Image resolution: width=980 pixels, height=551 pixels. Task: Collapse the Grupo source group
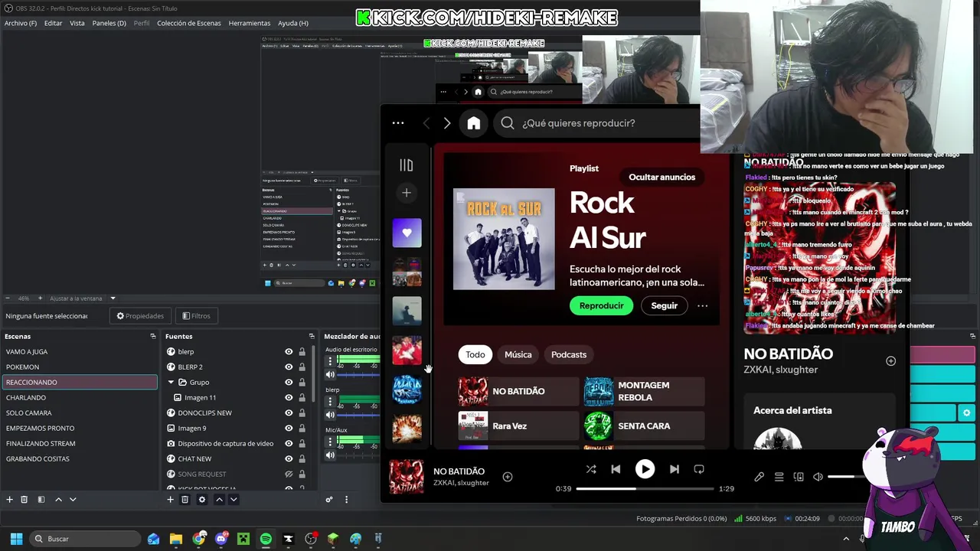coord(171,383)
